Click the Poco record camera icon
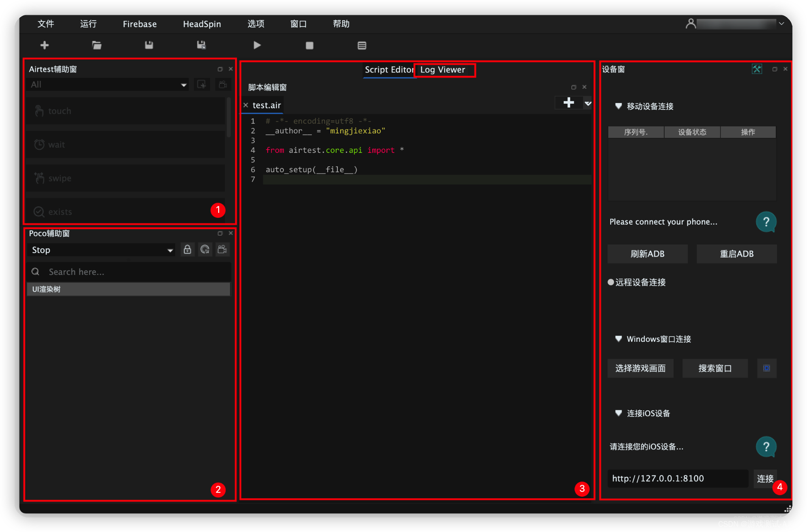The width and height of the screenshot is (807, 532). 222,249
